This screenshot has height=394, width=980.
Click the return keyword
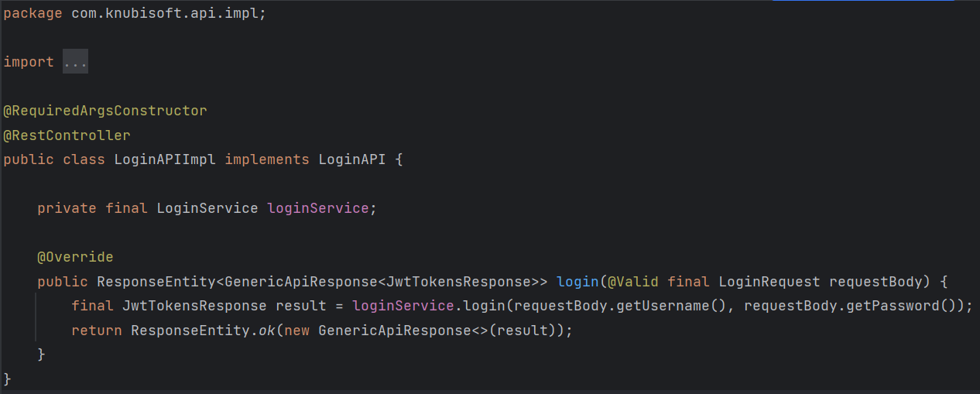[97, 331]
